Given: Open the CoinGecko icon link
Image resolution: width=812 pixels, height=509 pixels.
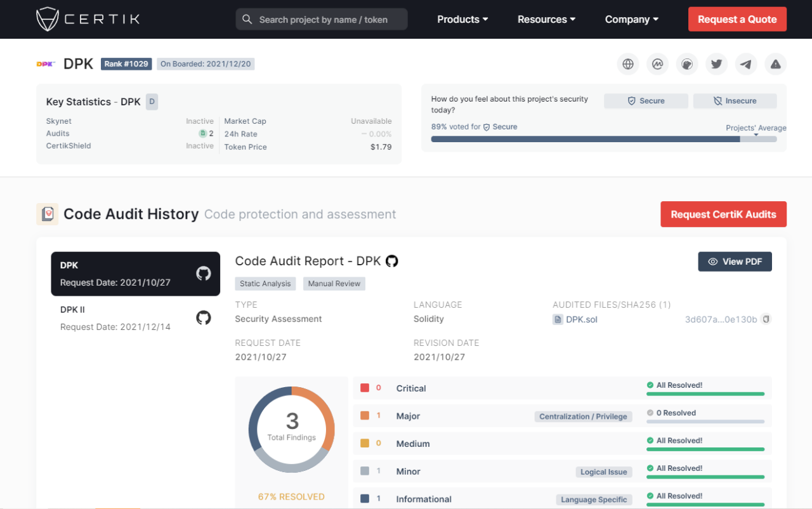Looking at the screenshot, I should pyautogui.click(x=687, y=64).
